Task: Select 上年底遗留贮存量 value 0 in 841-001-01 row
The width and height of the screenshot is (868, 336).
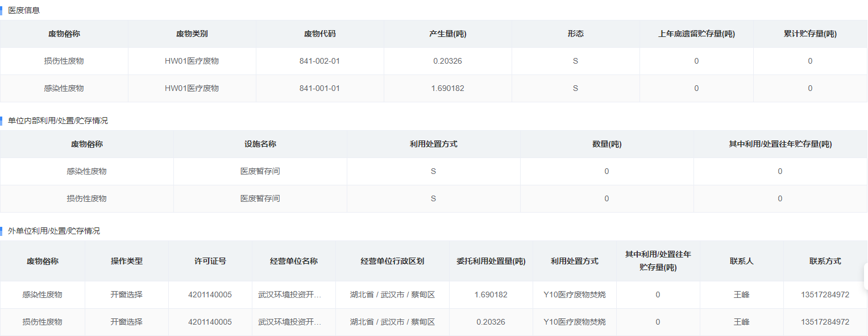Action: pyautogui.click(x=696, y=88)
